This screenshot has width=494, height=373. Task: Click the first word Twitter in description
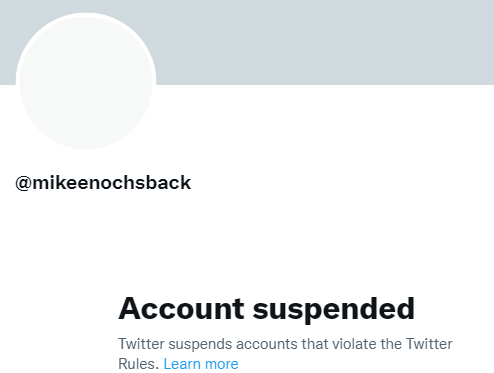click(141, 344)
